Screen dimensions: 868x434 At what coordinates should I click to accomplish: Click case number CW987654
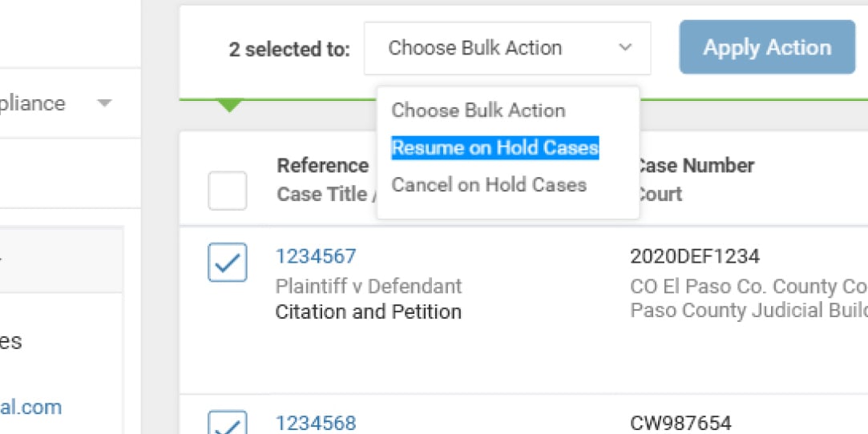click(680, 423)
